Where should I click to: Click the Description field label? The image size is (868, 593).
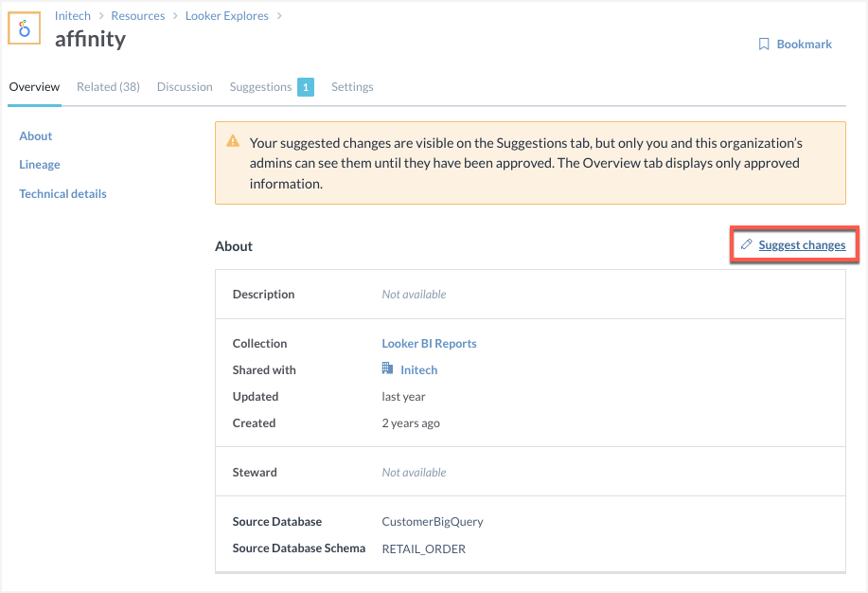click(263, 295)
